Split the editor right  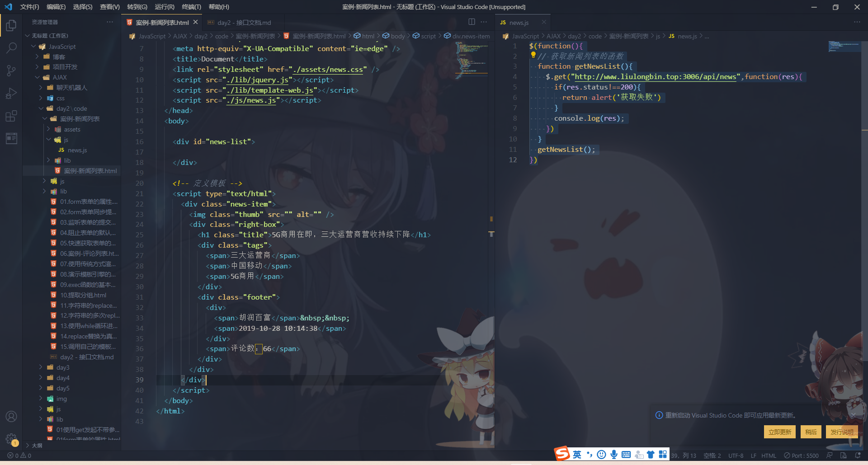472,22
